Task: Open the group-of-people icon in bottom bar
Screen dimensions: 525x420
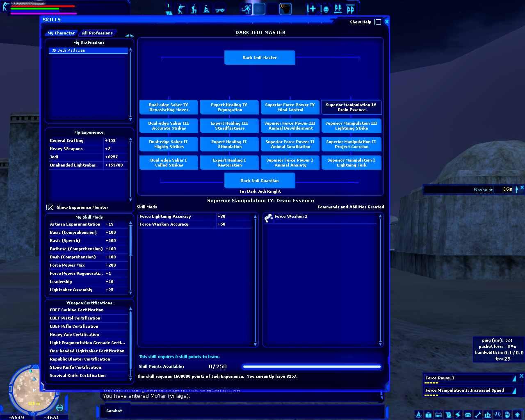Action: tap(488, 415)
